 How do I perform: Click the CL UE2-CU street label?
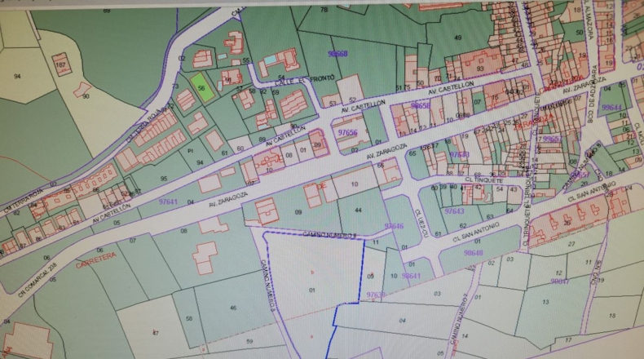click(421, 224)
